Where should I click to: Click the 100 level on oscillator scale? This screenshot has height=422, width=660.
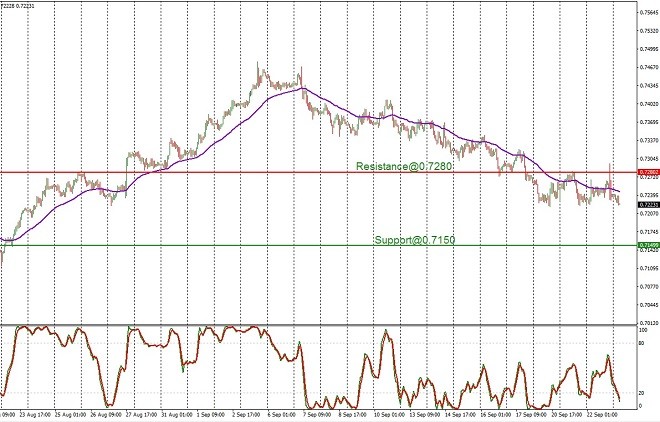(x=643, y=330)
